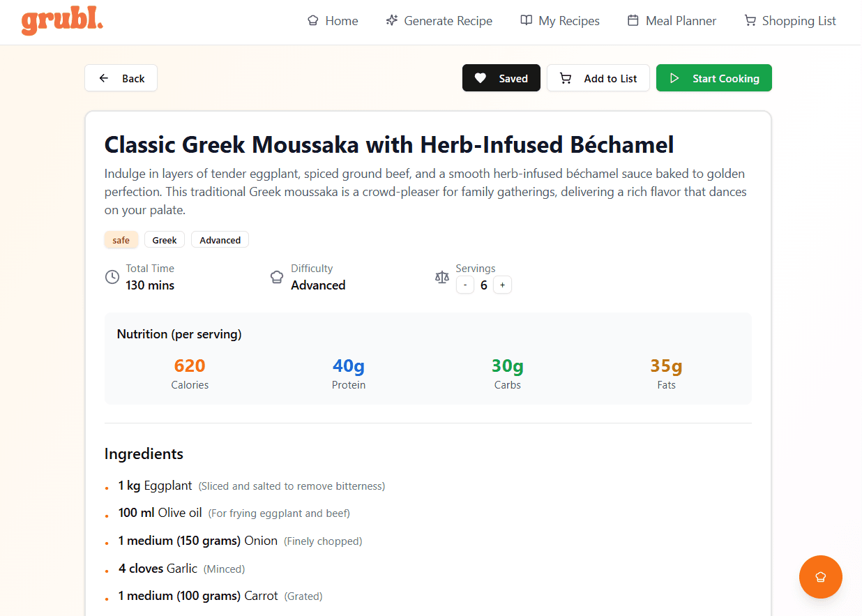The image size is (862, 616).
Task: Click the sparkle Generate Recipe icon
Action: (392, 21)
